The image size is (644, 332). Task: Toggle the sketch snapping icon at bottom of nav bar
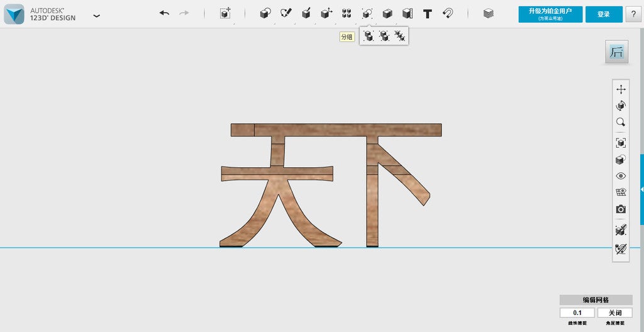coord(621,248)
